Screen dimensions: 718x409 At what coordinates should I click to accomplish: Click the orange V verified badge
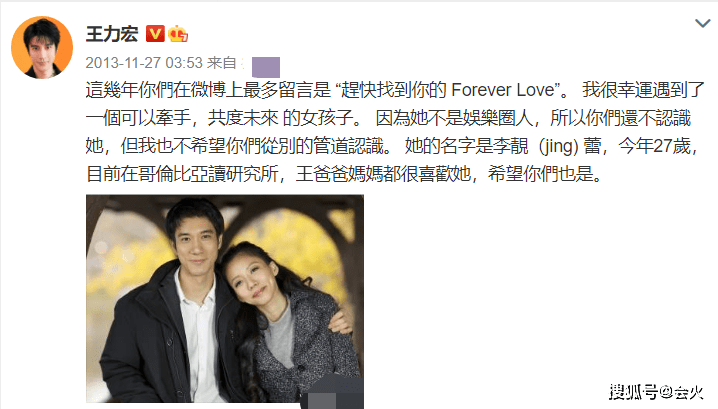click(x=155, y=34)
